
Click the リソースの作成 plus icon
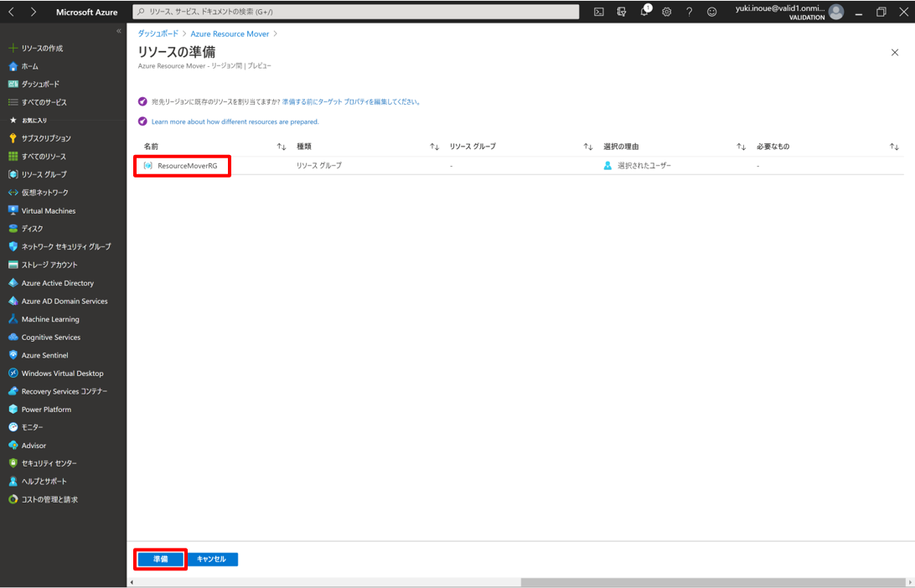point(13,48)
